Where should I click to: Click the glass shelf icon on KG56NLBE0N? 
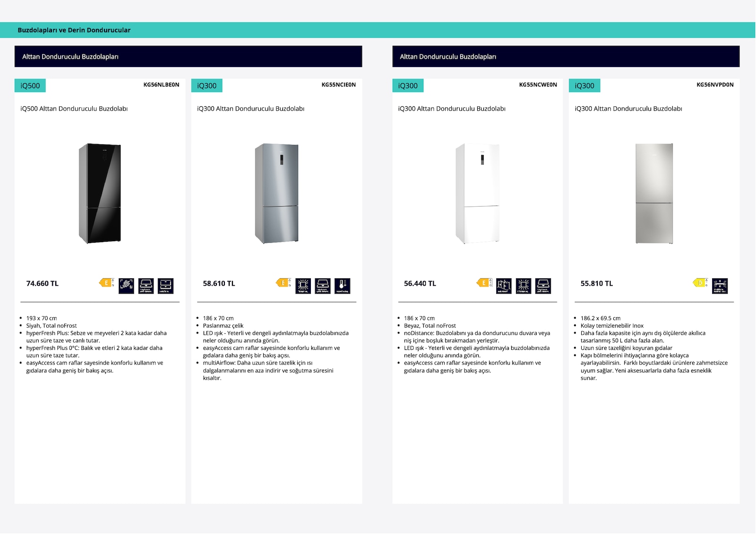point(146,286)
